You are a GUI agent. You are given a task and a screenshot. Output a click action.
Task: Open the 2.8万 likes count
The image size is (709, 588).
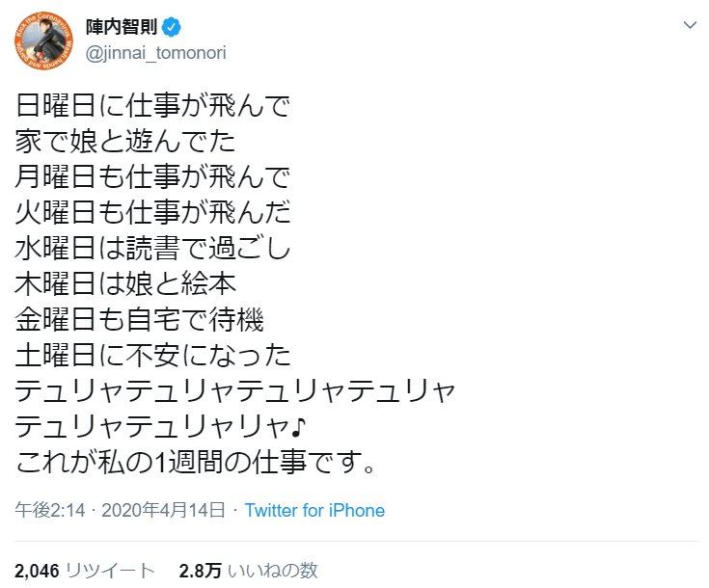pos(199,570)
